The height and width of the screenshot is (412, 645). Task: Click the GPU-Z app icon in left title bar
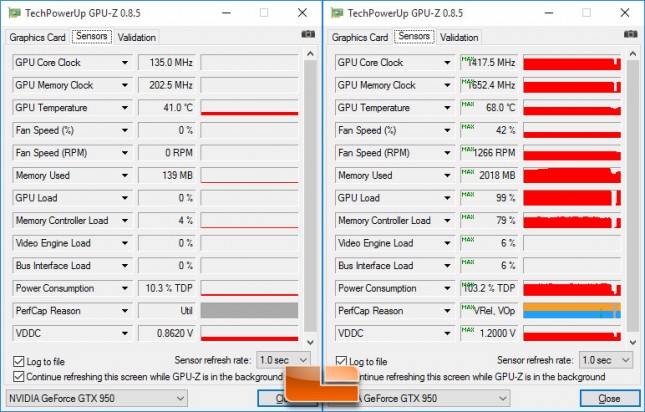click(x=15, y=13)
